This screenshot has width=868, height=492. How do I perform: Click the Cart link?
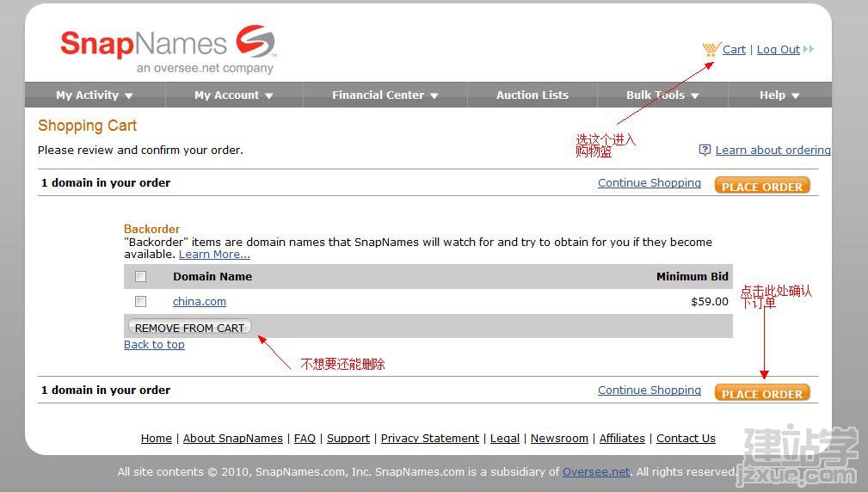pos(734,49)
